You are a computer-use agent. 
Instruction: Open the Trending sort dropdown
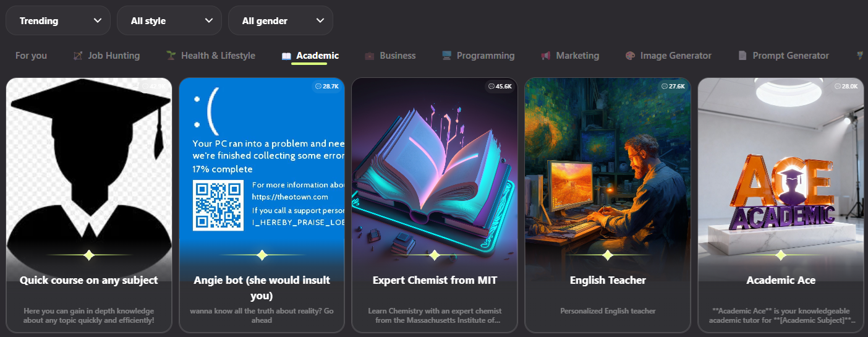click(58, 20)
